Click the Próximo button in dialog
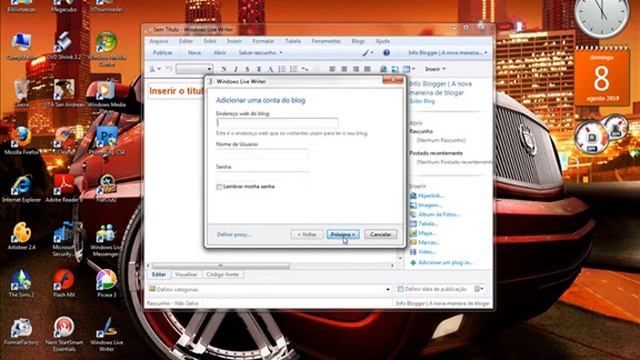This screenshot has height=360, width=640. coord(343,234)
